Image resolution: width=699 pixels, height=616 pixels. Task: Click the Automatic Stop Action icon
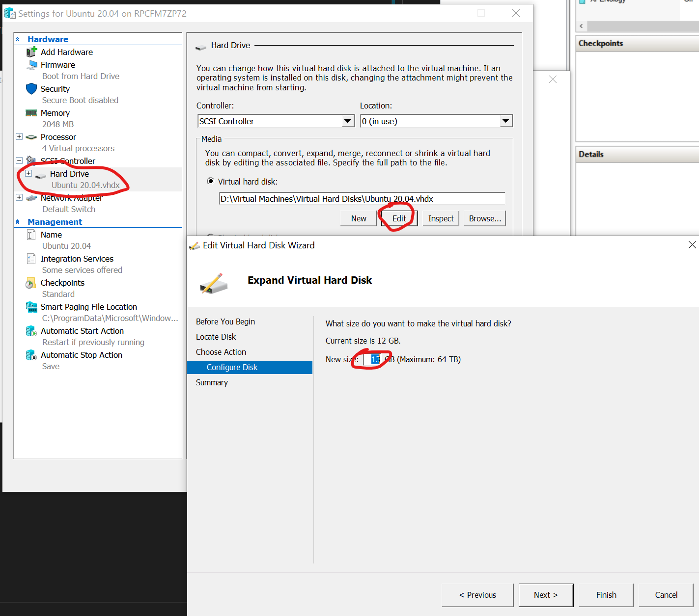(x=31, y=354)
